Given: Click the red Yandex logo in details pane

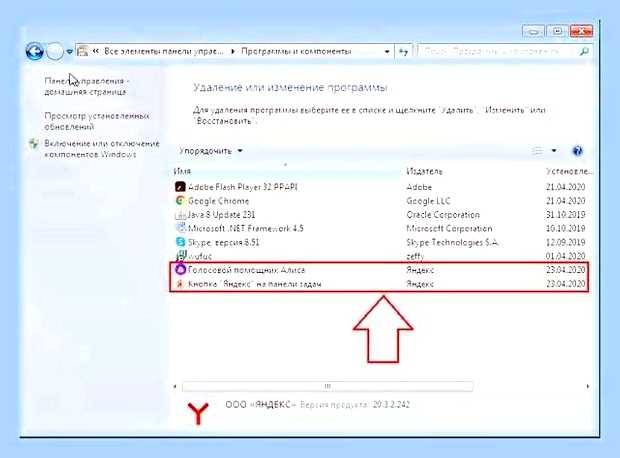Looking at the screenshot, I should [x=198, y=413].
